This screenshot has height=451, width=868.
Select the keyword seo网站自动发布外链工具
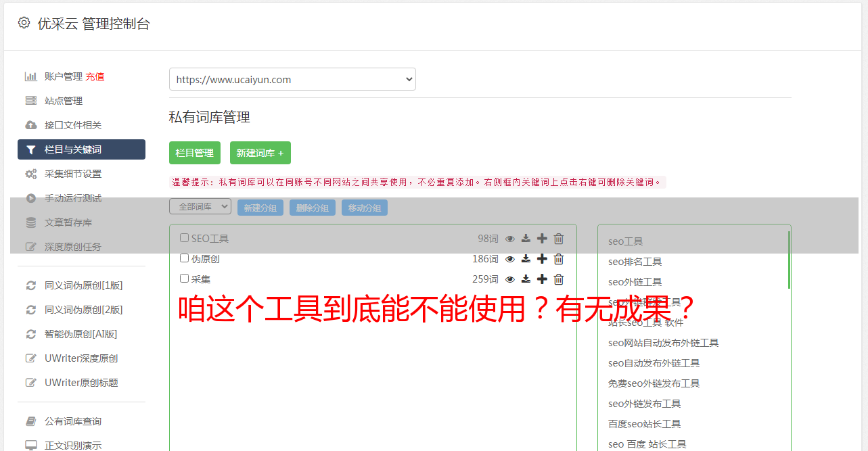coord(664,343)
